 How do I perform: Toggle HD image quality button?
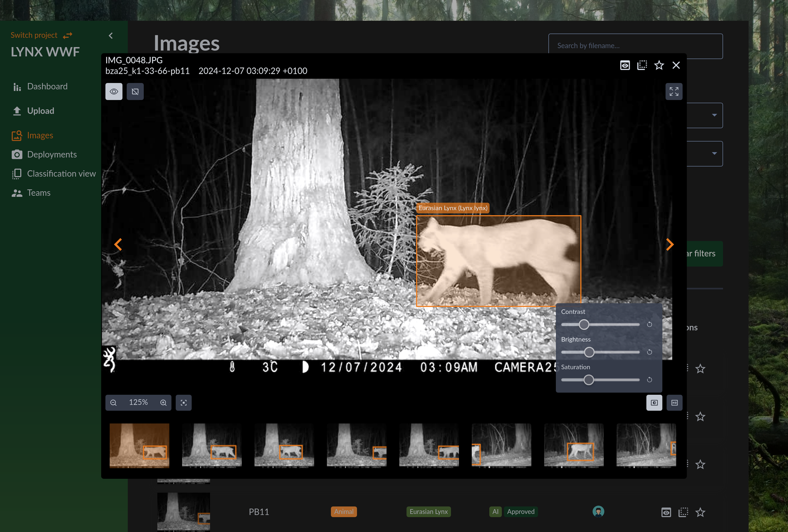pyautogui.click(x=674, y=403)
